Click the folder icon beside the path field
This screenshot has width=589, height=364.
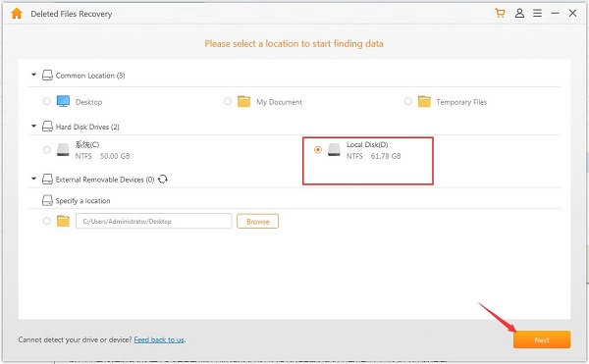click(x=63, y=221)
